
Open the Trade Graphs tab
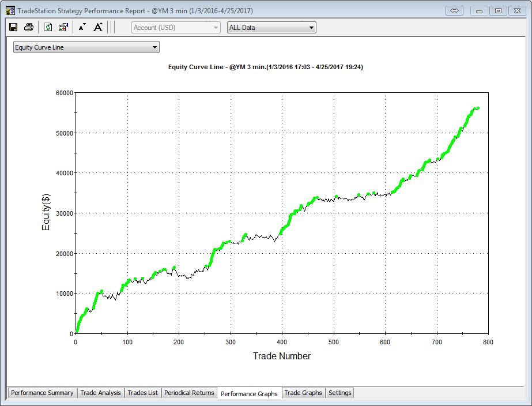point(303,393)
